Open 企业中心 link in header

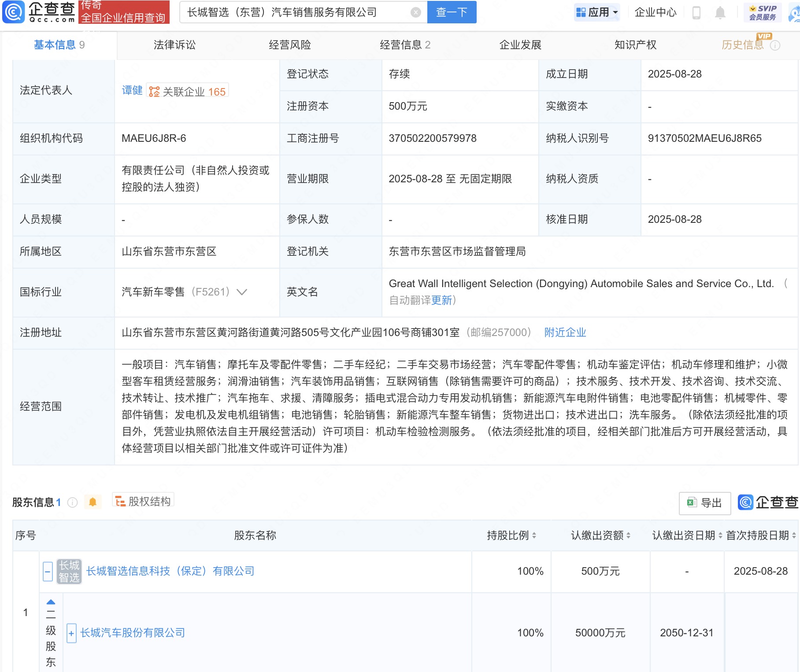[x=655, y=12]
